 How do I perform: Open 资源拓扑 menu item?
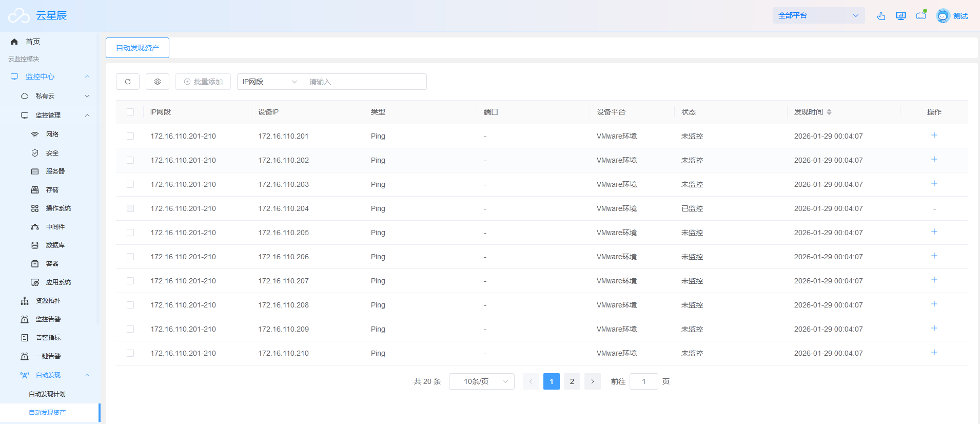[x=49, y=301]
